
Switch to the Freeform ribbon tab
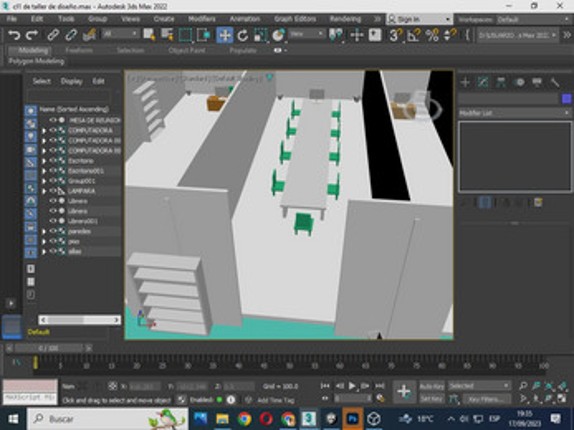point(79,50)
